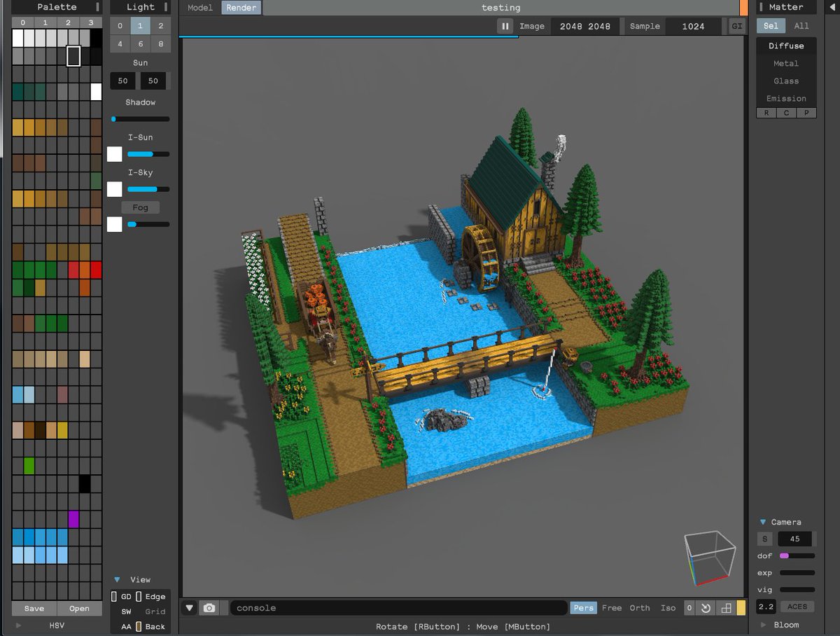
Task: Click the GI icon next to Sample
Action: tap(736, 26)
